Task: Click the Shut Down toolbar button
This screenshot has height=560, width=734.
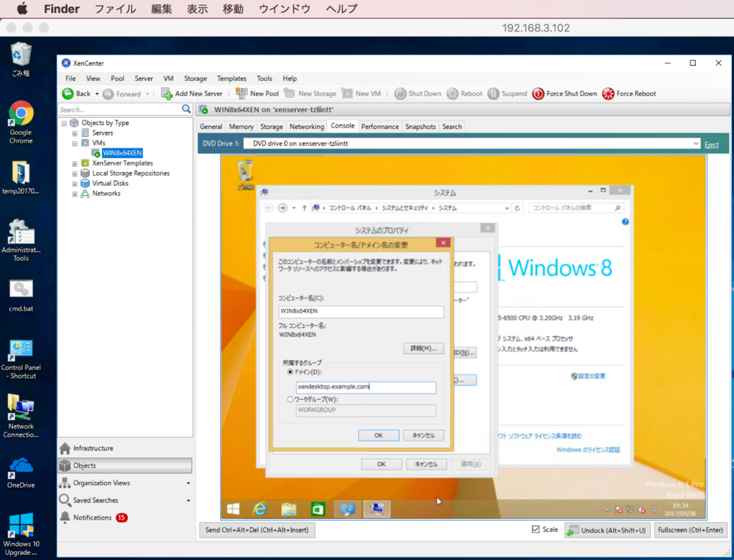Action: (x=418, y=94)
